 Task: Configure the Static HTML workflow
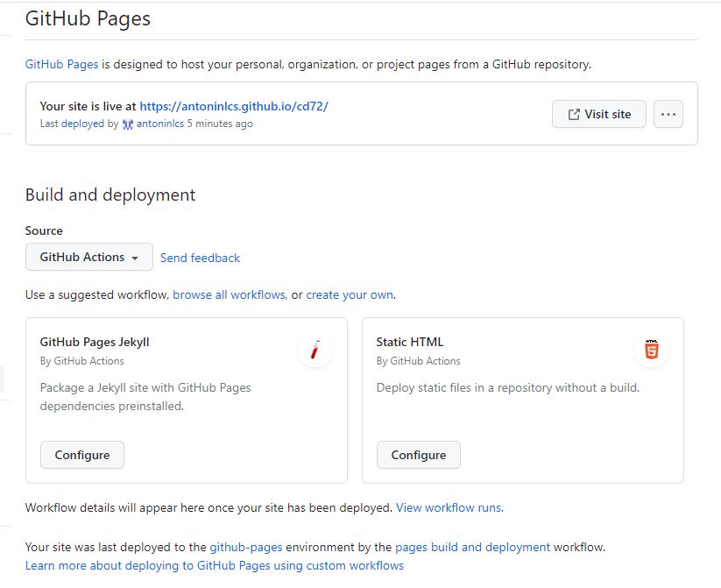[x=418, y=456]
